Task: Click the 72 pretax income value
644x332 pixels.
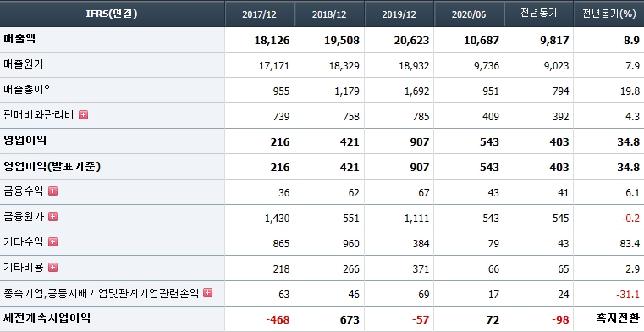Action: (x=493, y=320)
